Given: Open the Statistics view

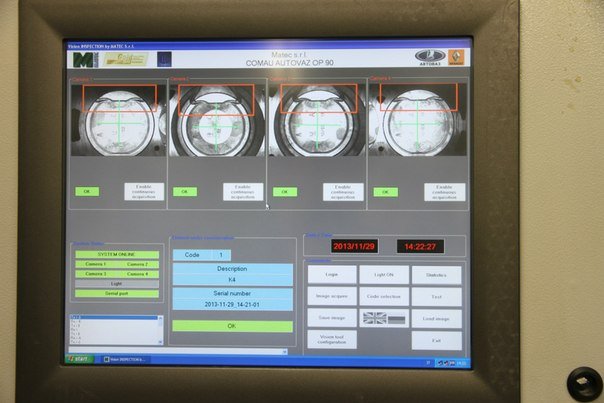Looking at the screenshot, I should [436, 275].
